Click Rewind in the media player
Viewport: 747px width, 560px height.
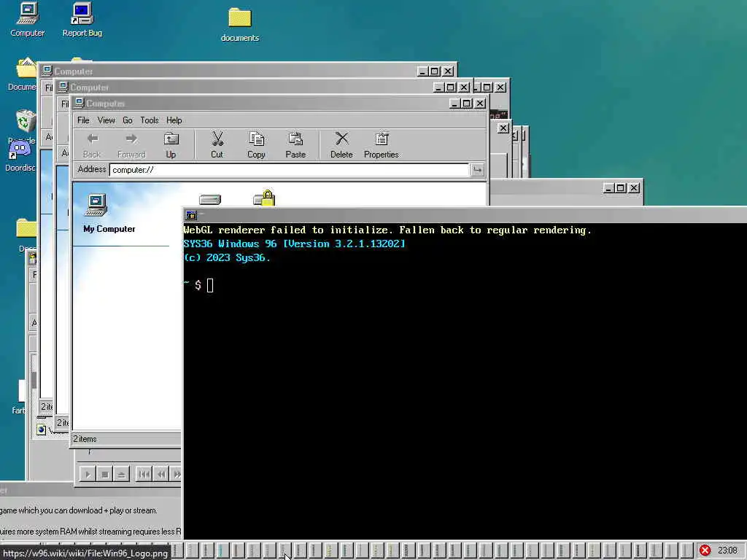click(x=161, y=474)
